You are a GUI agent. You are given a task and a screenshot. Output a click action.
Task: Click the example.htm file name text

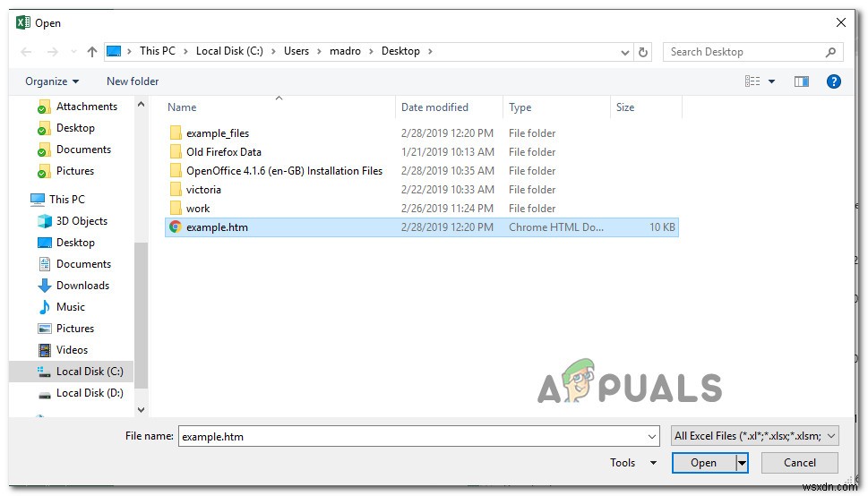tap(217, 227)
